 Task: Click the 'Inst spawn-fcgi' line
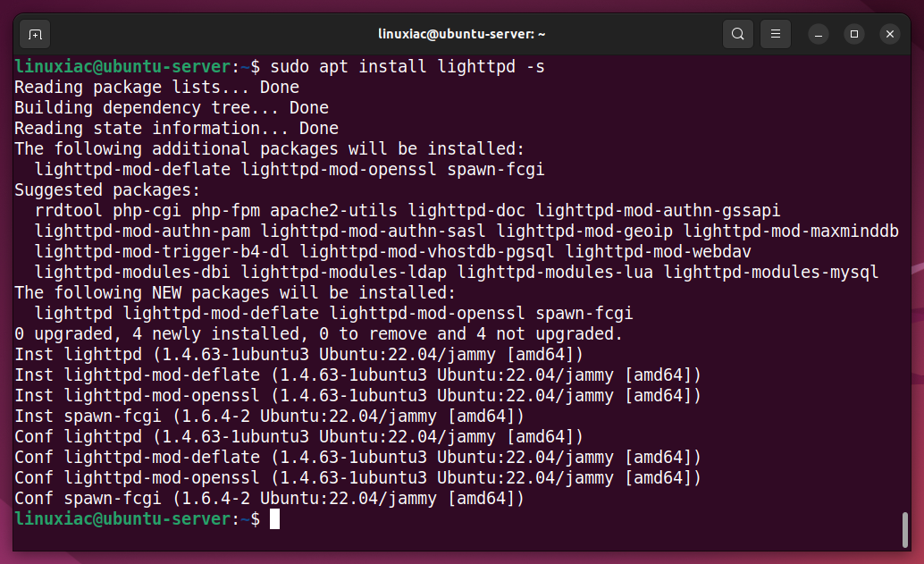point(269,417)
